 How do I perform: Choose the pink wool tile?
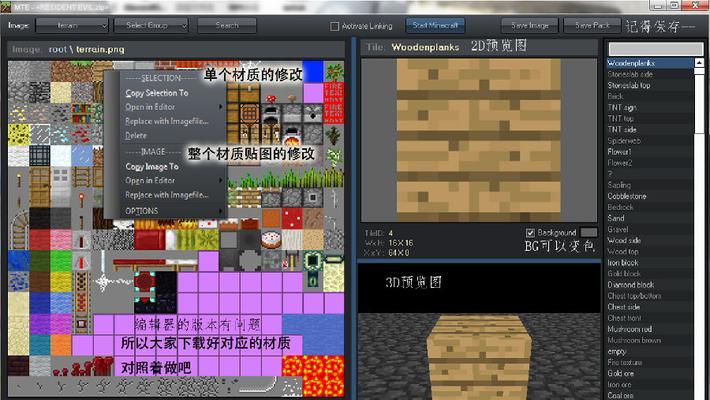click(61, 239)
